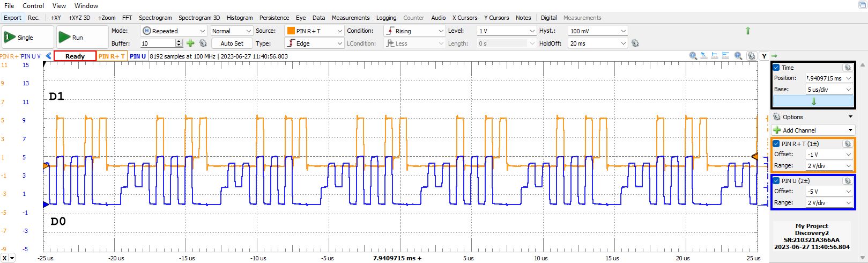
Task: Click the Y axis button above plot
Action: (x=763, y=56)
